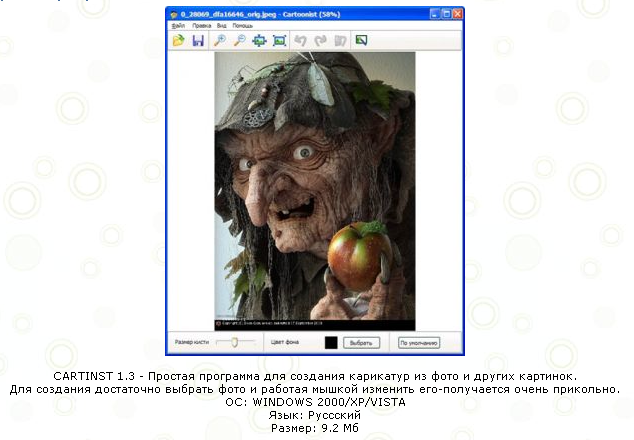Click the troll image in the canvas
Screen dimensions: 634x440
click(315, 191)
